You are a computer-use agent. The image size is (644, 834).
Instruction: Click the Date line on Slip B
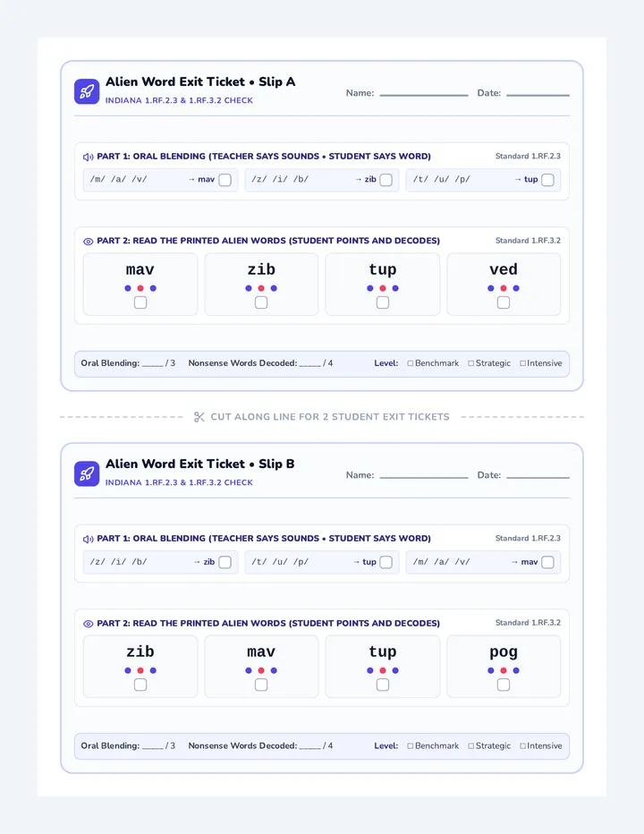(538, 477)
